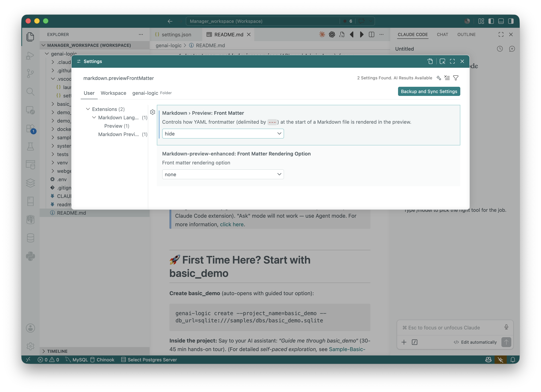Viewport: 541px width, 392px height.
Task: Open the Remote Explorer view
Action: pyautogui.click(x=30, y=110)
